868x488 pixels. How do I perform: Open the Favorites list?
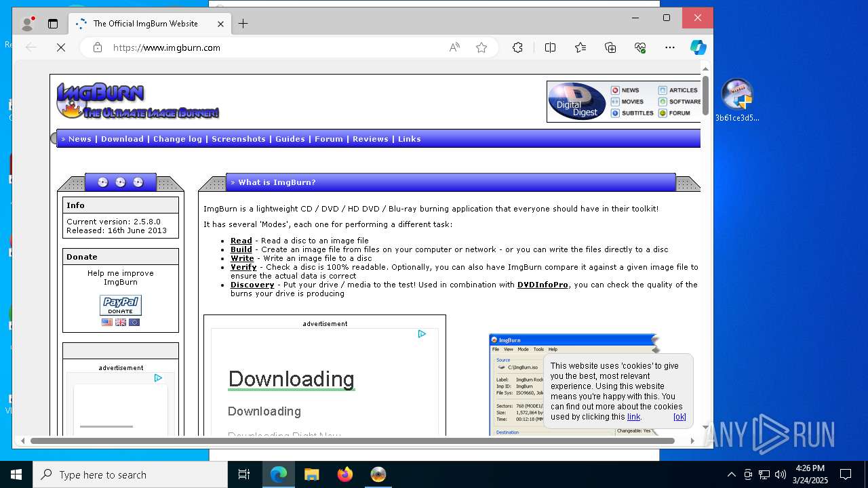point(580,47)
